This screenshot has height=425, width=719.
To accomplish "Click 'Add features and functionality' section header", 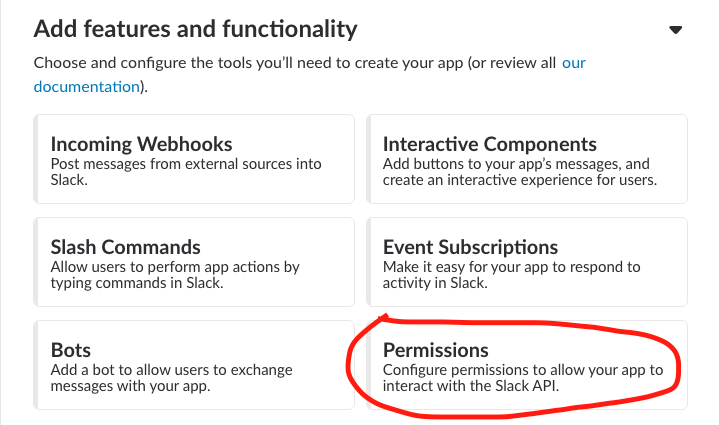I will pos(195,29).
